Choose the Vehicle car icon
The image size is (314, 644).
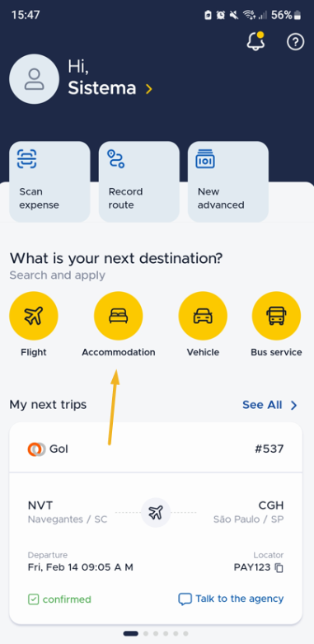coord(203,316)
